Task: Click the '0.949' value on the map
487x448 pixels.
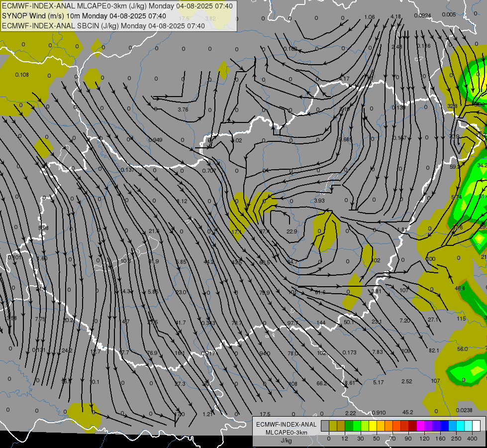Action: (155, 140)
